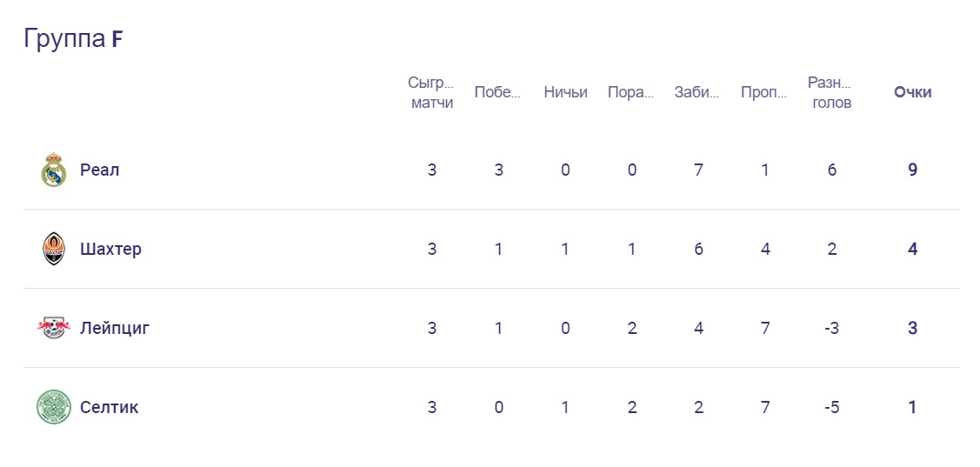Click Real's points value 9

click(912, 170)
